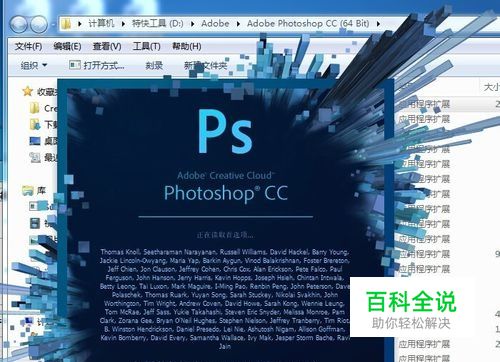Select 计算机 in the address breadcrumb
Screen dimensions: 500x362
pyautogui.click(x=101, y=23)
